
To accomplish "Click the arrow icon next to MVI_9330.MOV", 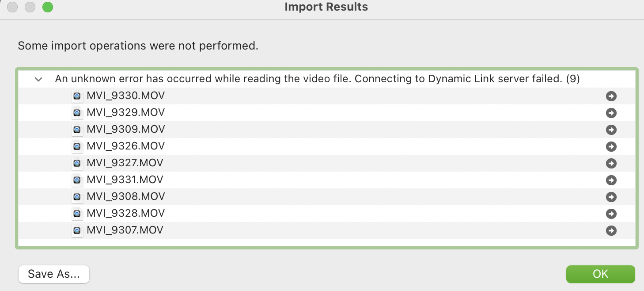I will [611, 96].
